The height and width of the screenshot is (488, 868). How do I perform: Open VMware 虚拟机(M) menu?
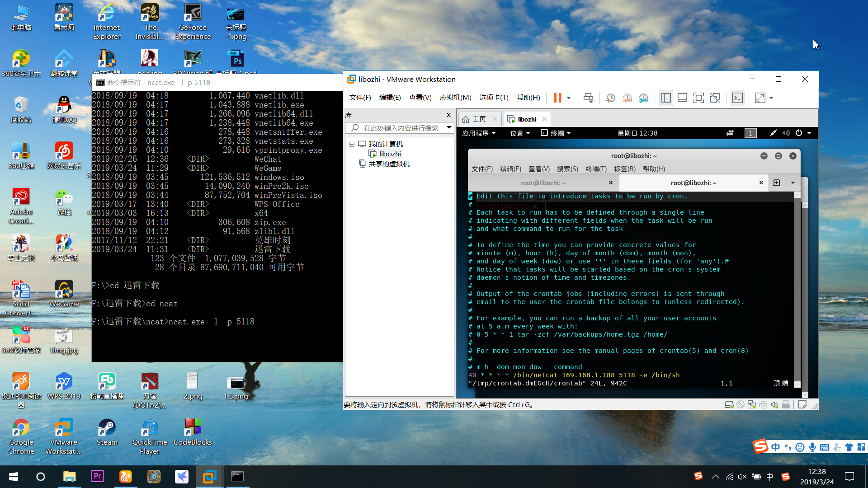[x=455, y=98]
